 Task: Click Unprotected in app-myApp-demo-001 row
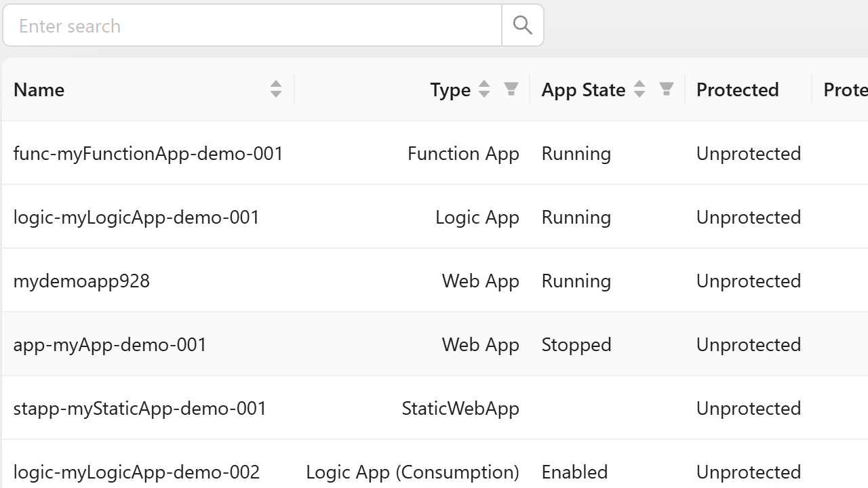749,344
